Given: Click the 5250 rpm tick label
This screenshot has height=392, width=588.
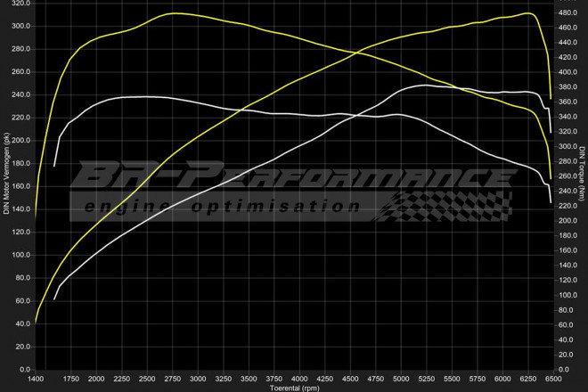Looking at the screenshot, I should (x=426, y=379).
